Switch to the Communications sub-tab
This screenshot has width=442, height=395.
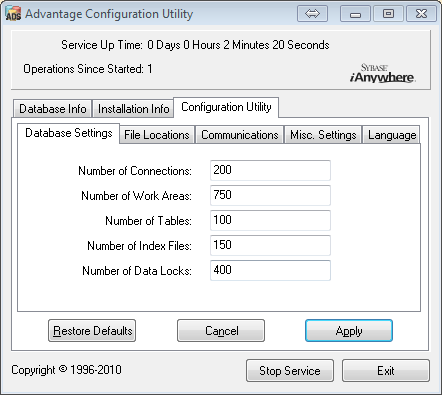tap(239, 135)
